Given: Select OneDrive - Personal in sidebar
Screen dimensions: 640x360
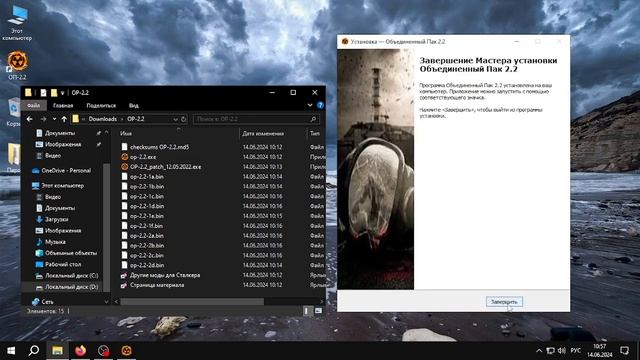Looking at the screenshot, I should click(x=66, y=171).
